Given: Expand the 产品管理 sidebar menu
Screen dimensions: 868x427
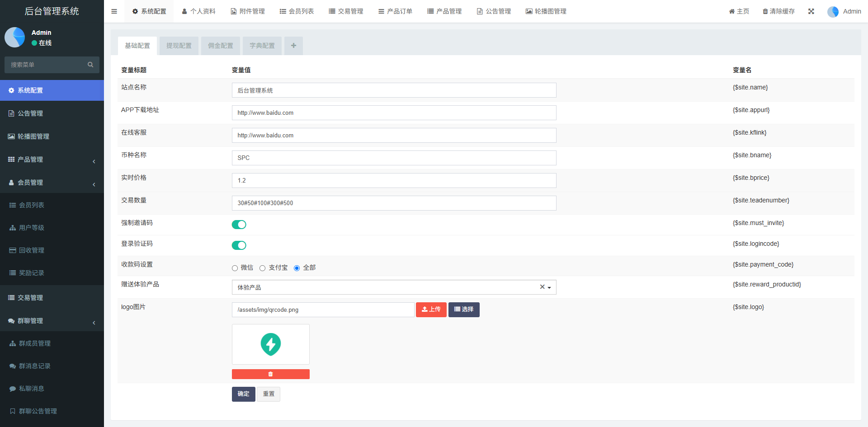Looking at the screenshot, I should 52,160.
